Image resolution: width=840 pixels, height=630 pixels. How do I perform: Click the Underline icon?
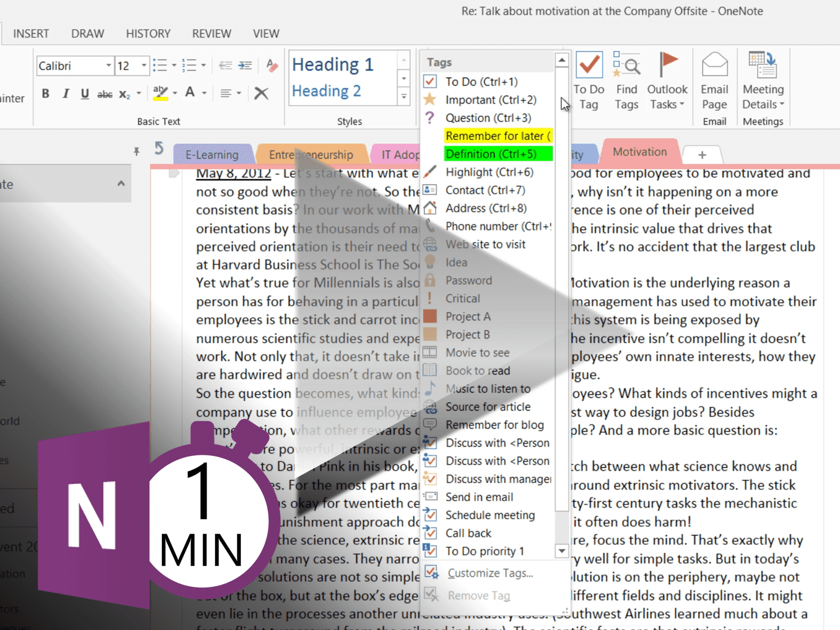click(85, 94)
